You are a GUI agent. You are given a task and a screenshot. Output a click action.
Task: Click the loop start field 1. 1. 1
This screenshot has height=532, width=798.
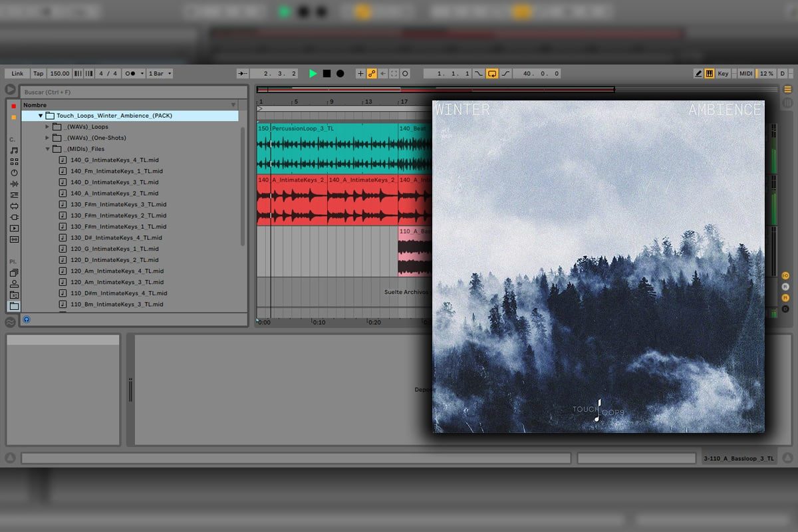(448, 74)
